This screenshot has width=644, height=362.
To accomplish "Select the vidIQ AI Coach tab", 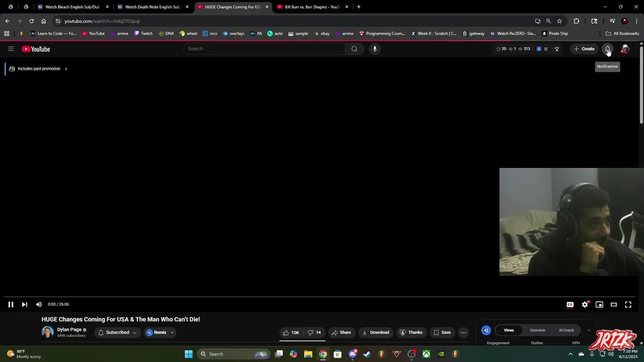I will [566, 330].
